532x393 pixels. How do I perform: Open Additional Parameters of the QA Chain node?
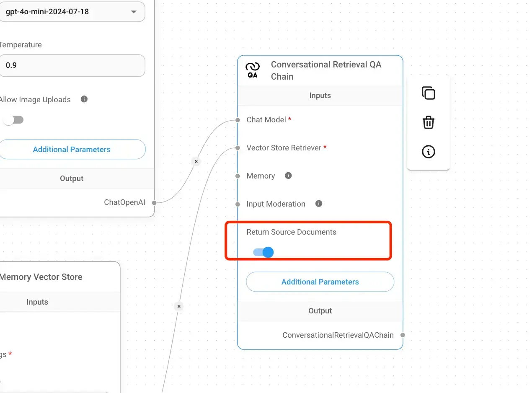(320, 282)
